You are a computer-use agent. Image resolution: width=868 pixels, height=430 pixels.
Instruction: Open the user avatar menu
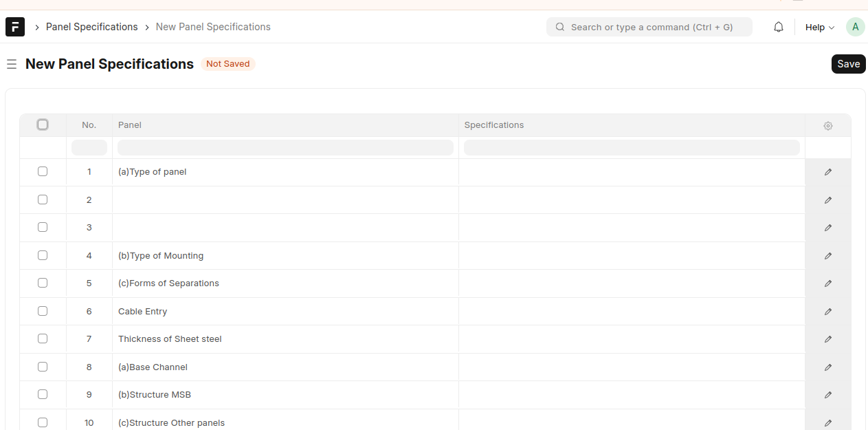tap(855, 27)
